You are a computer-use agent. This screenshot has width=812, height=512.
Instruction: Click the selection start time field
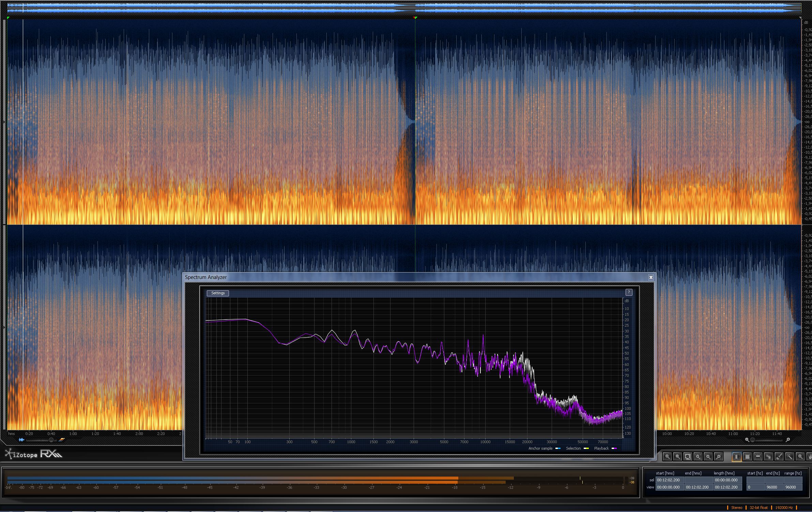point(669,480)
